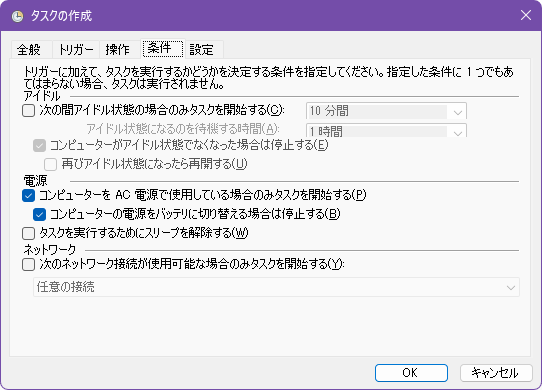Viewport: 542px width, 390px height.
Task: Click the 条件 tab
Action: pos(163,48)
